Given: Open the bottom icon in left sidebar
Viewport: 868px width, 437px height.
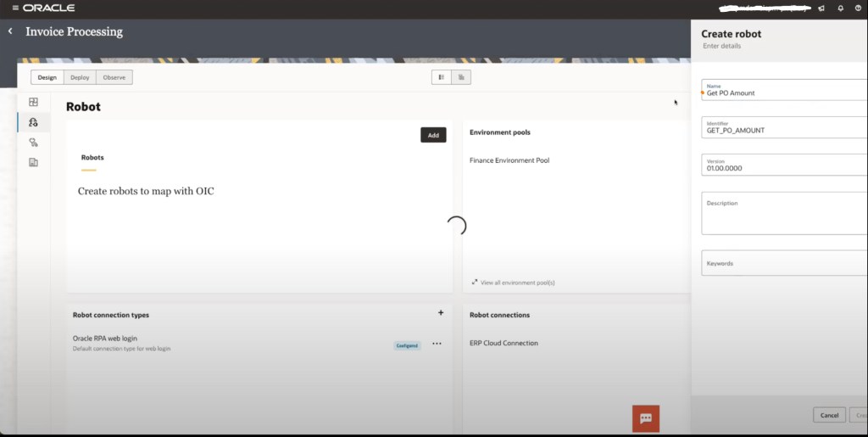Looking at the screenshot, I should [x=33, y=162].
